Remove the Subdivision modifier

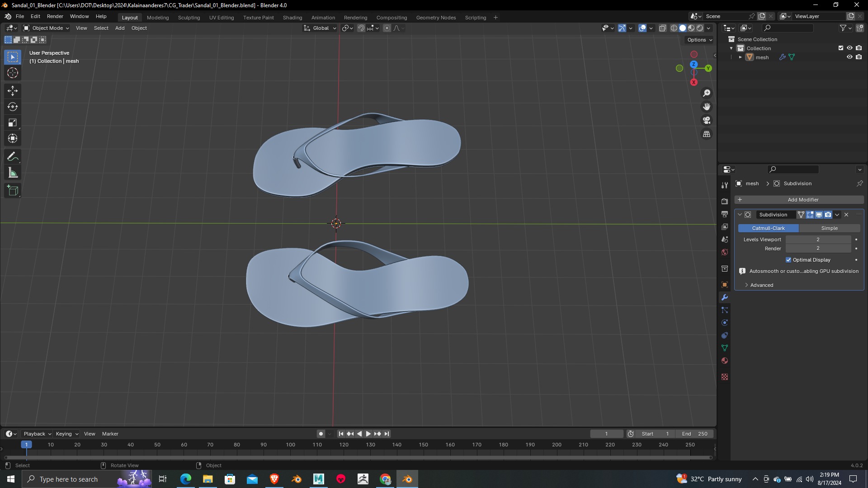click(846, 215)
